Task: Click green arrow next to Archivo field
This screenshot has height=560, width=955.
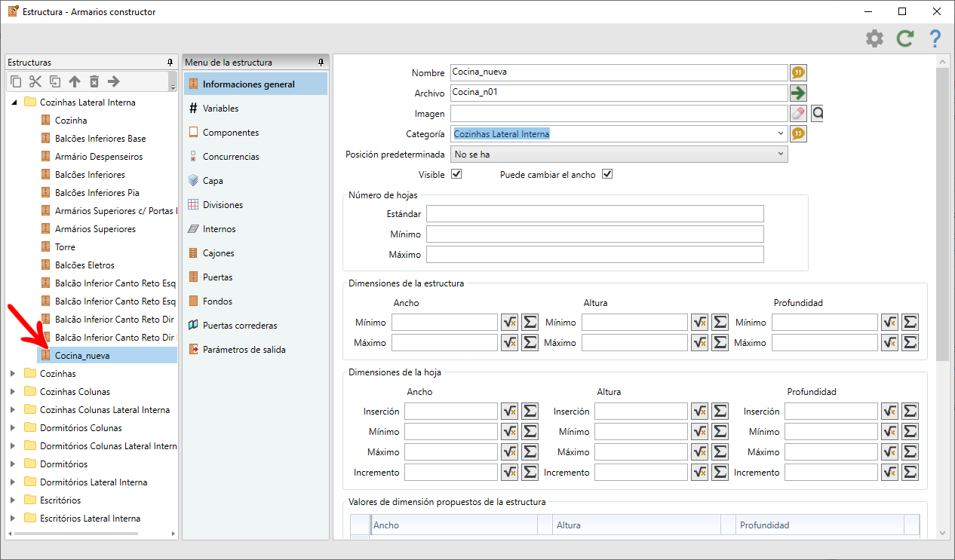Action: click(x=798, y=93)
